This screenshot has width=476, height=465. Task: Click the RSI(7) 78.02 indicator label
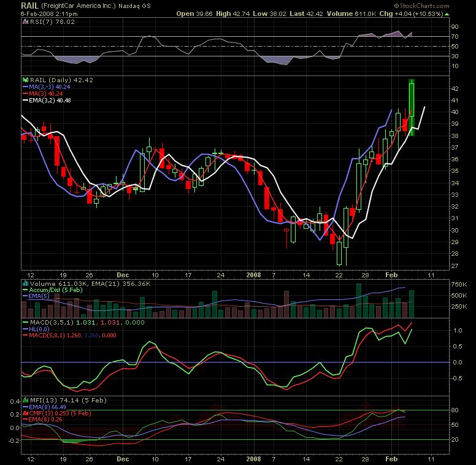pyautogui.click(x=52, y=22)
